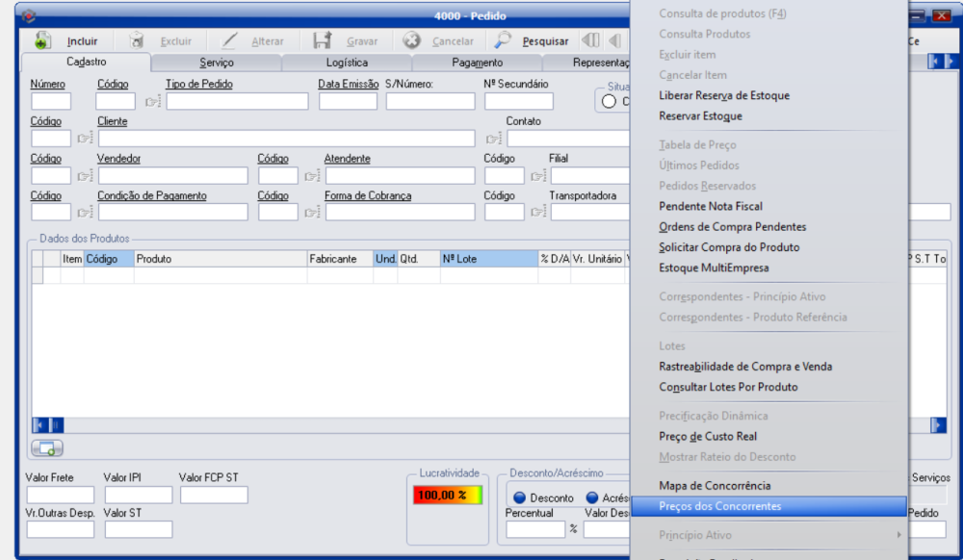This screenshot has height=560, width=963.
Task: Select the Acréscimo radio button
Action: coord(592,497)
